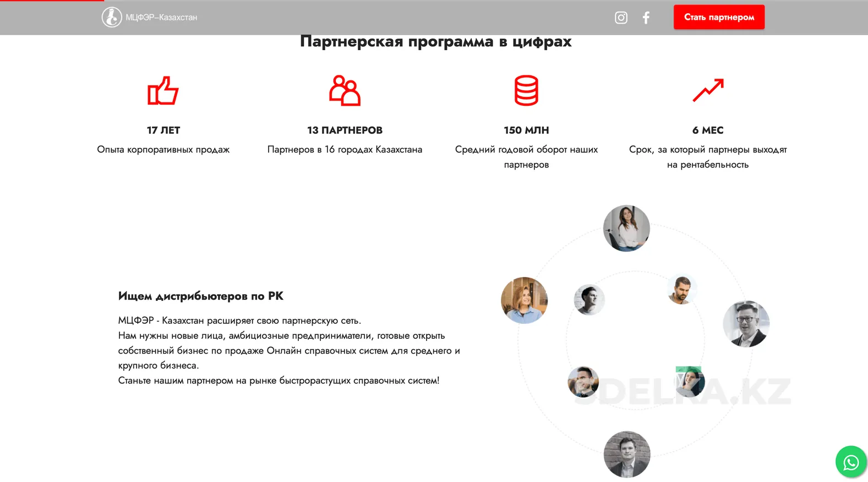The width and height of the screenshot is (868, 482).
Task: Click the database coins icon above 150 МЛН
Action: [x=526, y=90]
